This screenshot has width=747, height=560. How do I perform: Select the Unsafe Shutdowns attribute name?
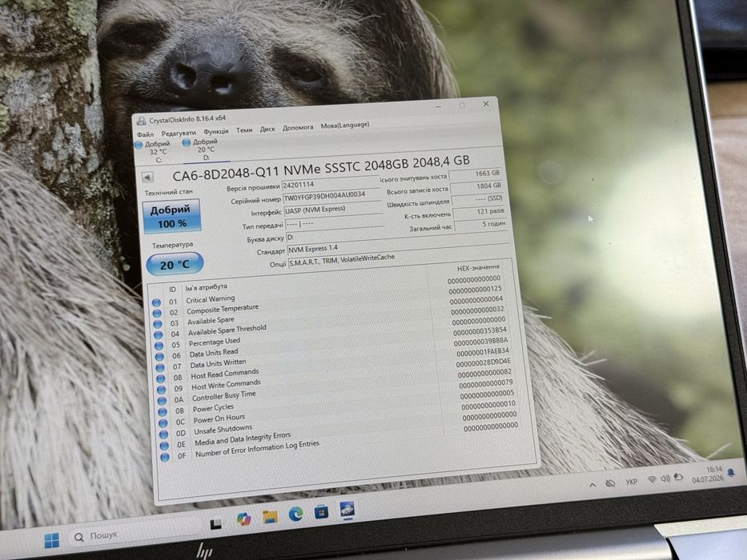point(223,429)
